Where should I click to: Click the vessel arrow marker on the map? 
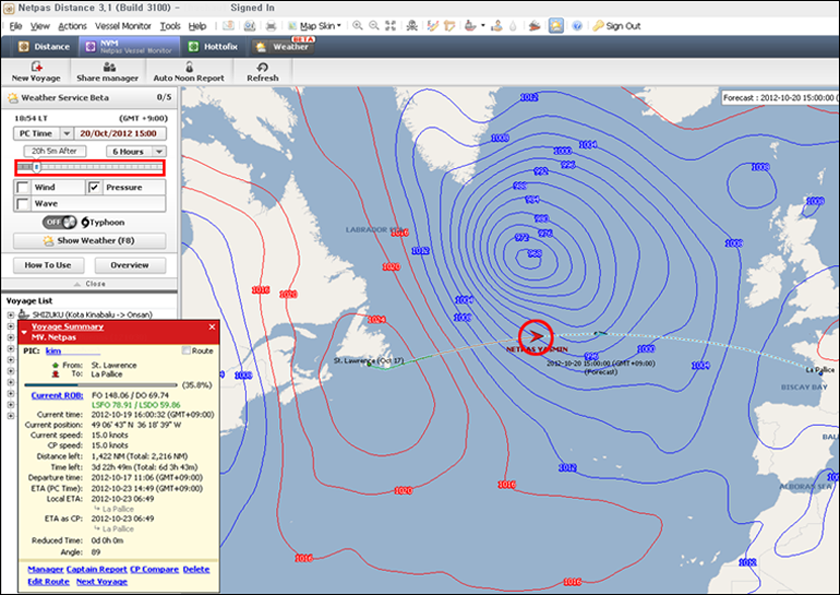[536, 336]
